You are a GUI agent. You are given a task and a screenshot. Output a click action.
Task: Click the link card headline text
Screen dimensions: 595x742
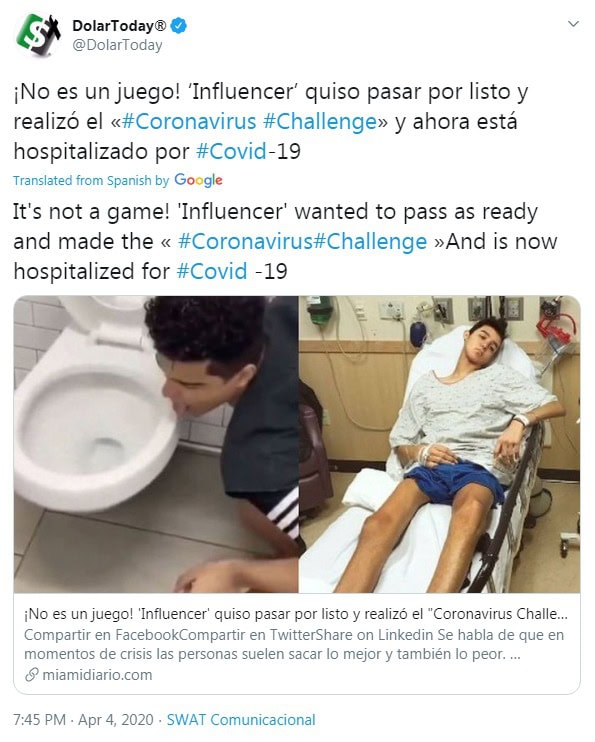coord(296,614)
